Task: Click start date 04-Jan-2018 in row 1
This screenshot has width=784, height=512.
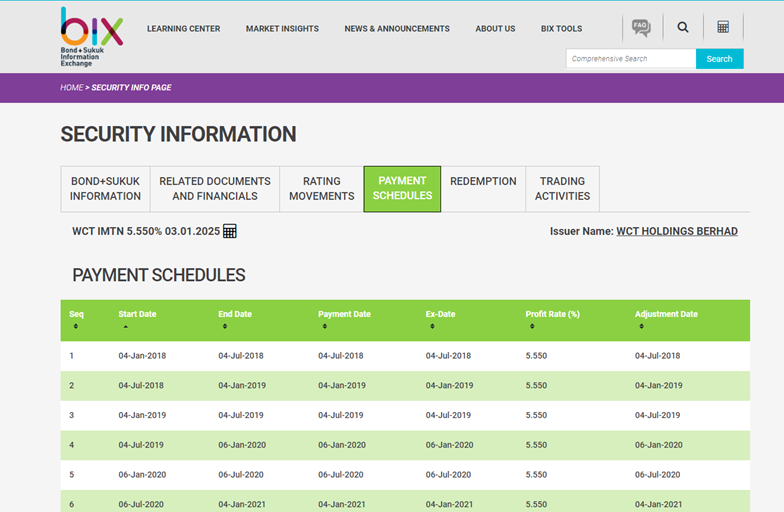Action: [142, 356]
